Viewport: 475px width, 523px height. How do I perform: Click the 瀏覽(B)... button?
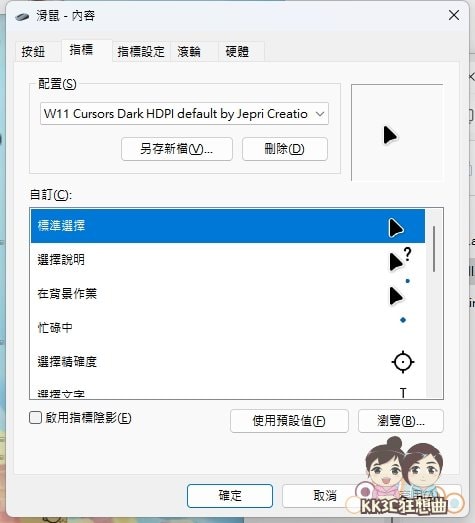point(401,421)
